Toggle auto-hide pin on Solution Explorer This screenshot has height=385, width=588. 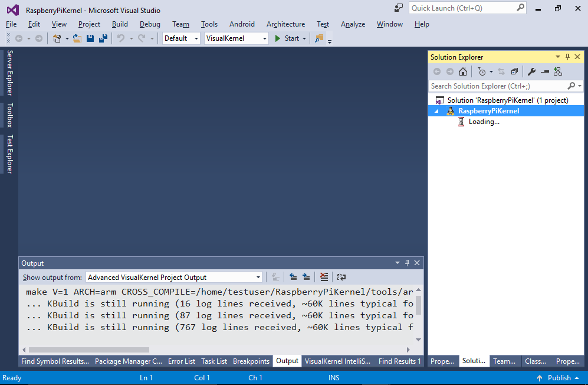pyautogui.click(x=567, y=57)
